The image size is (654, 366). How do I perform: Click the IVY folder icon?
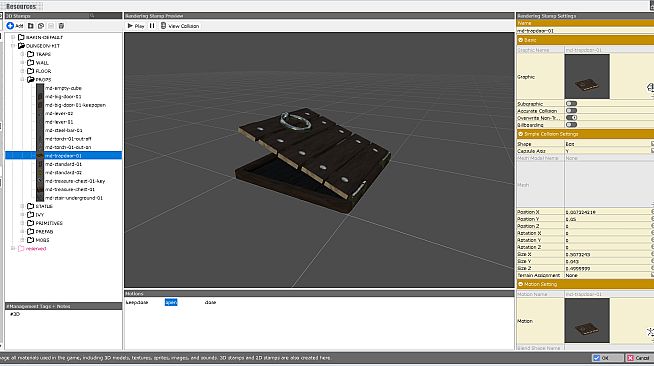tap(30, 215)
